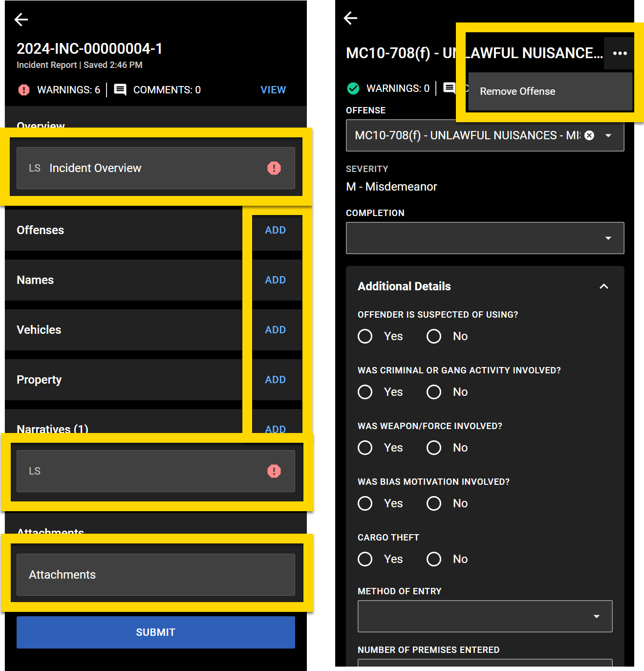Select Remove Offense from the menu

[x=517, y=91]
